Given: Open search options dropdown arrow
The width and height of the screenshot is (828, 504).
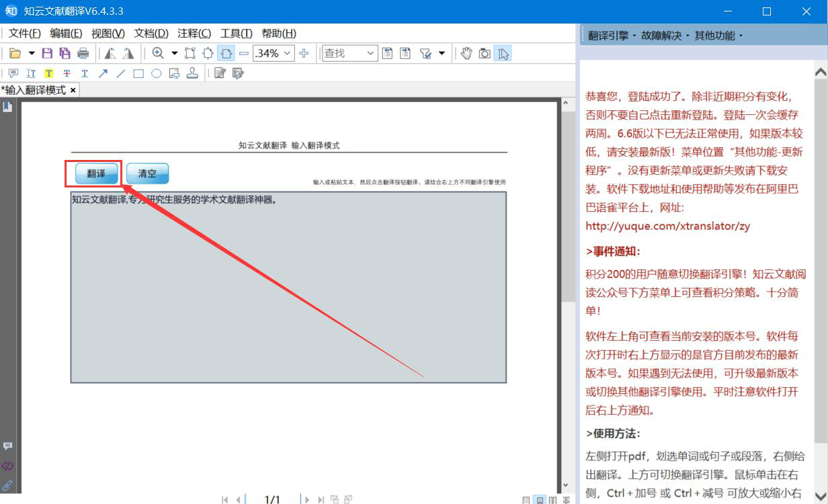Looking at the screenshot, I should pos(442,53).
